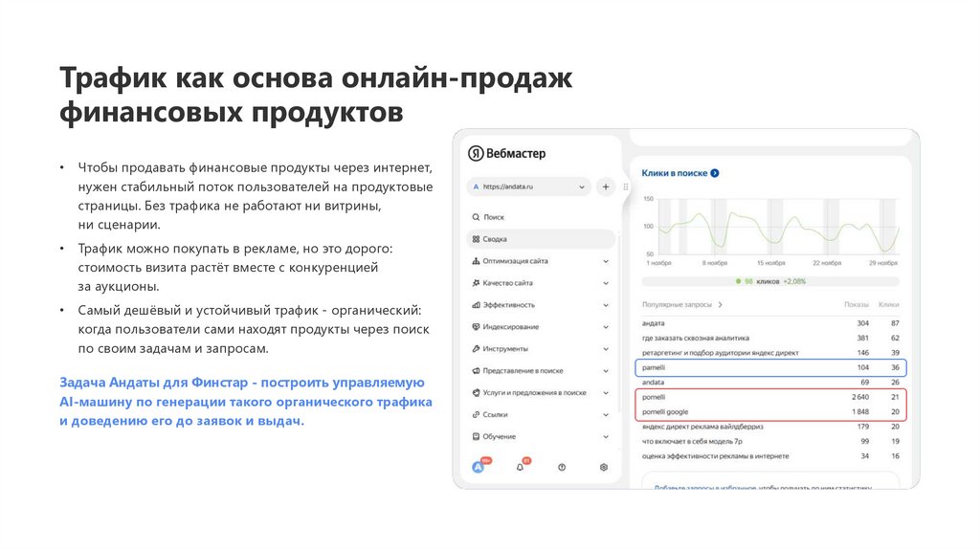Image resolution: width=980 pixels, height=549 pixels.
Task: Click the megaphone icon by Представление в поиске
Action: click(476, 371)
